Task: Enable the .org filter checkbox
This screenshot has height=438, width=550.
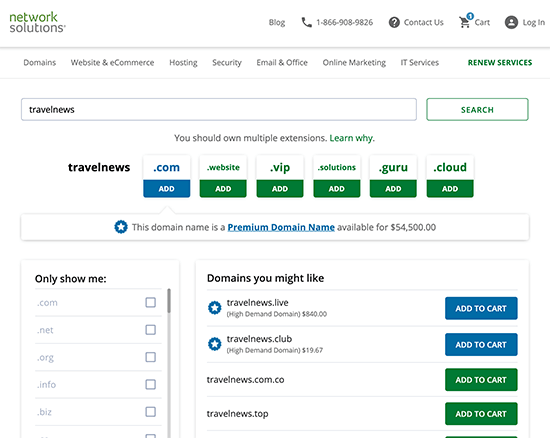Action: click(150, 357)
